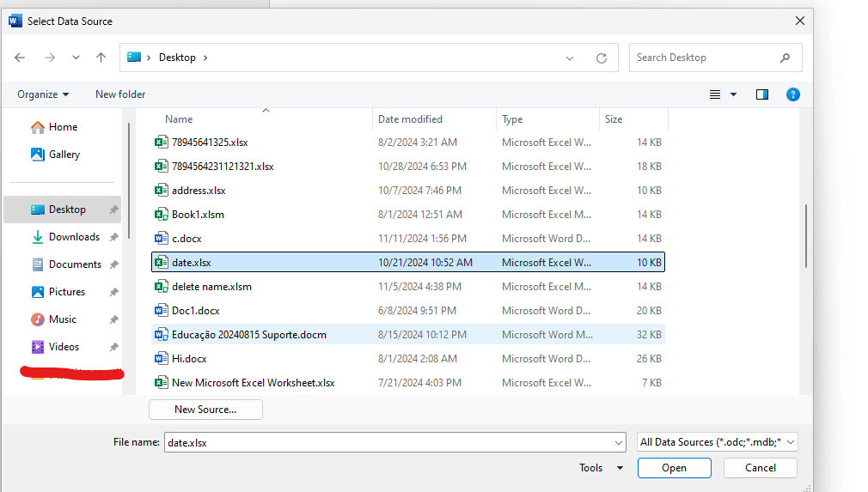
Task: Change the view layout icon
Action: 715,94
